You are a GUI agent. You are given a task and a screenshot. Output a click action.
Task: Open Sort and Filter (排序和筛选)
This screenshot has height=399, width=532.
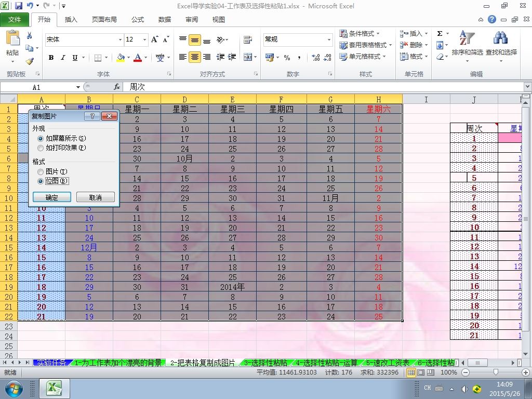pos(467,46)
